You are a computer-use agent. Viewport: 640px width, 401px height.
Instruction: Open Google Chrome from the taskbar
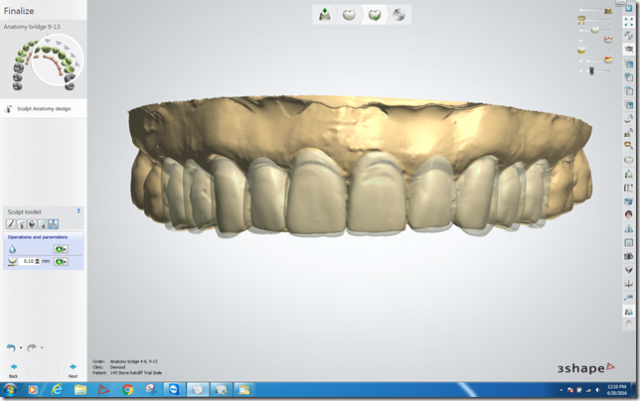(127, 390)
